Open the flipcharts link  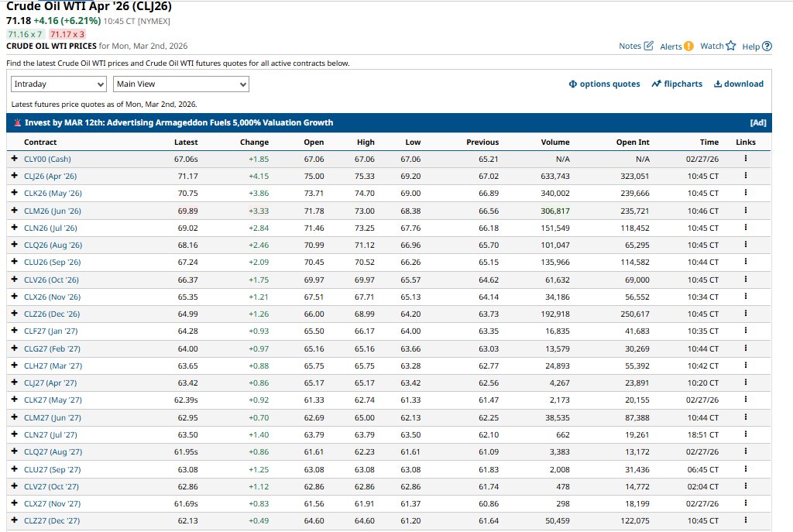(677, 84)
